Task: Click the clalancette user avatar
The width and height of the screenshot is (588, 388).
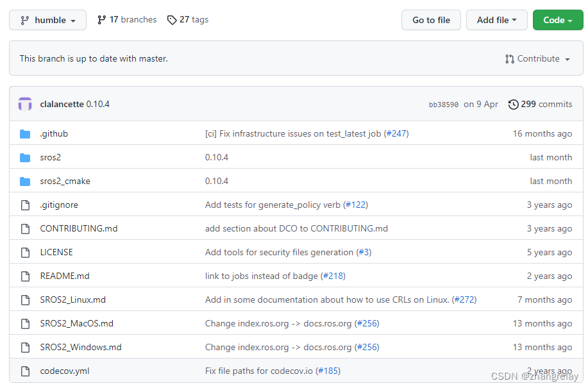Action: [25, 105]
